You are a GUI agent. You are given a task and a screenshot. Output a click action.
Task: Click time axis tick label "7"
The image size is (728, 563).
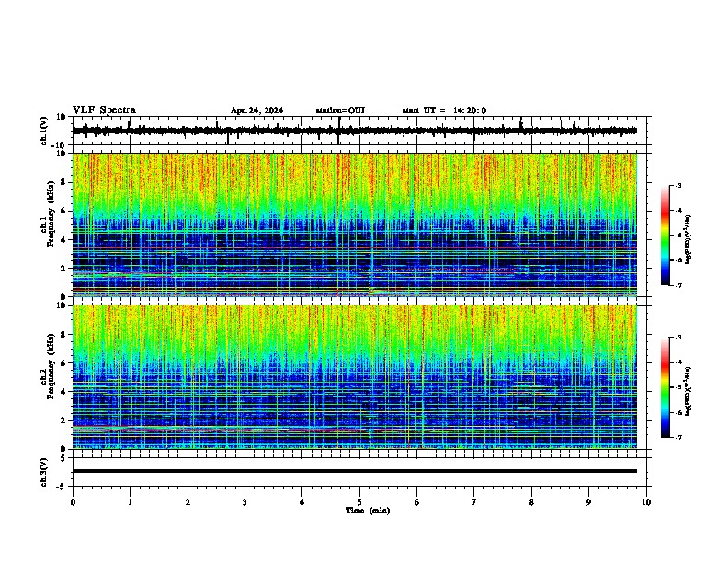click(474, 501)
